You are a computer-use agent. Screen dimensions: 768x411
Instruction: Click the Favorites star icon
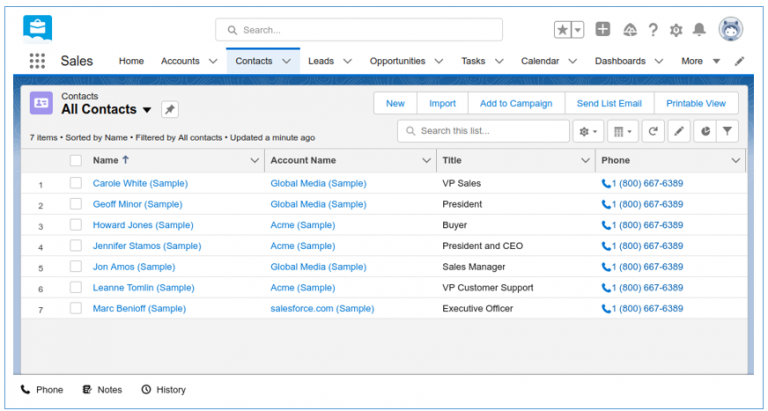coord(563,30)
